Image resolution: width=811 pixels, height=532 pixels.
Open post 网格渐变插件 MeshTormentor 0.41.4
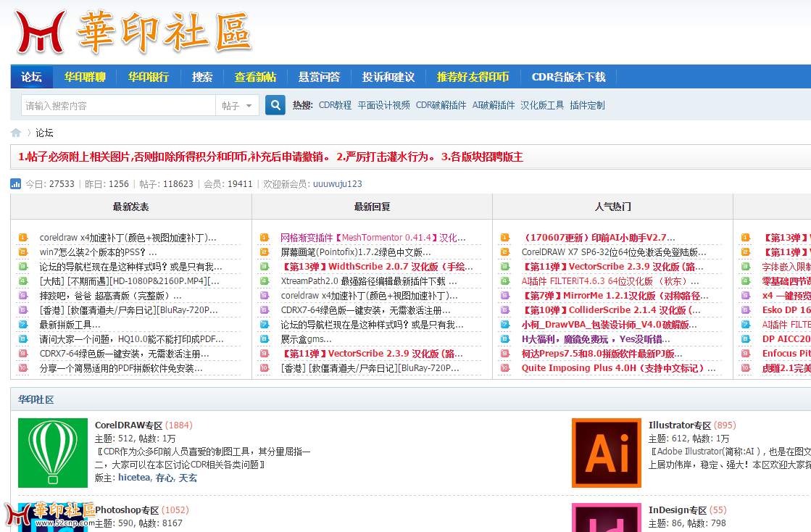coord(373,238)
